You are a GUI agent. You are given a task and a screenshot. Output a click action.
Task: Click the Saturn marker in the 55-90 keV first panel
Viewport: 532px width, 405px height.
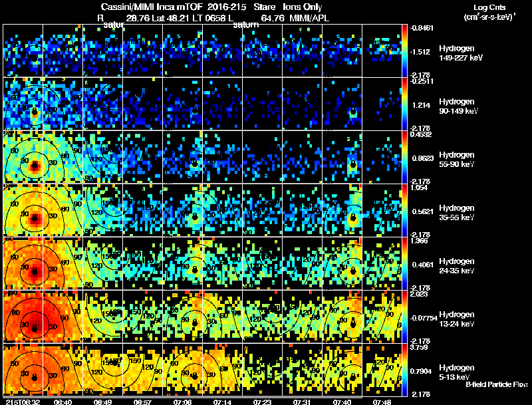[35, 164]
